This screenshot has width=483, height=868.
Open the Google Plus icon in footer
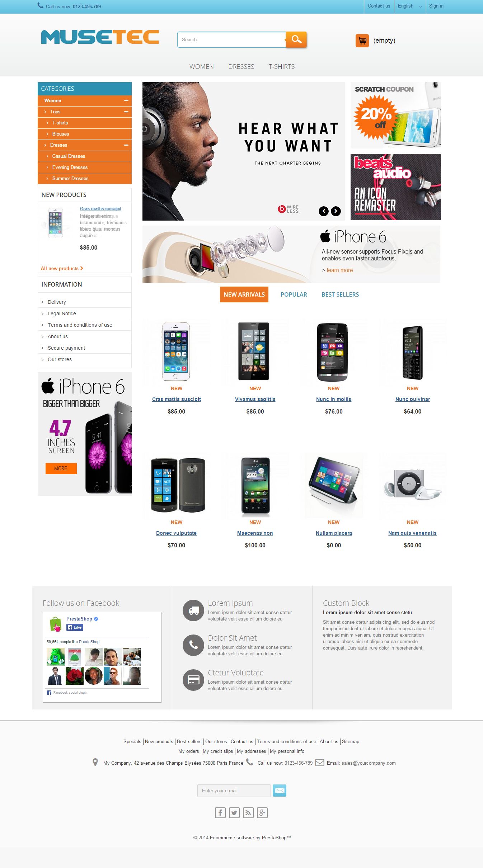click(x=262, y=813)
